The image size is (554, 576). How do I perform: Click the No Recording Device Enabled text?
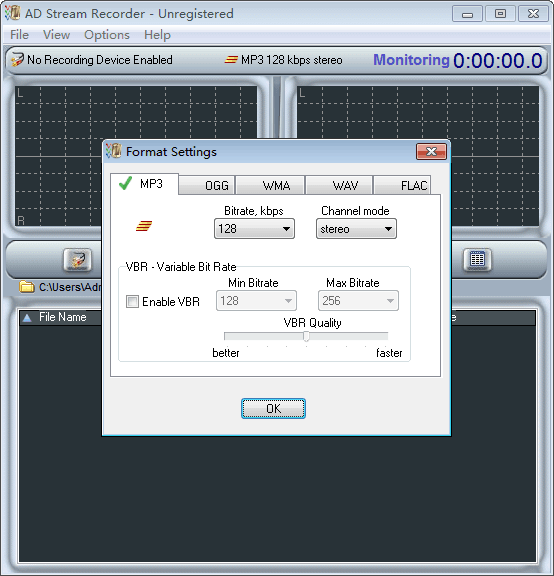click(100, 60)
